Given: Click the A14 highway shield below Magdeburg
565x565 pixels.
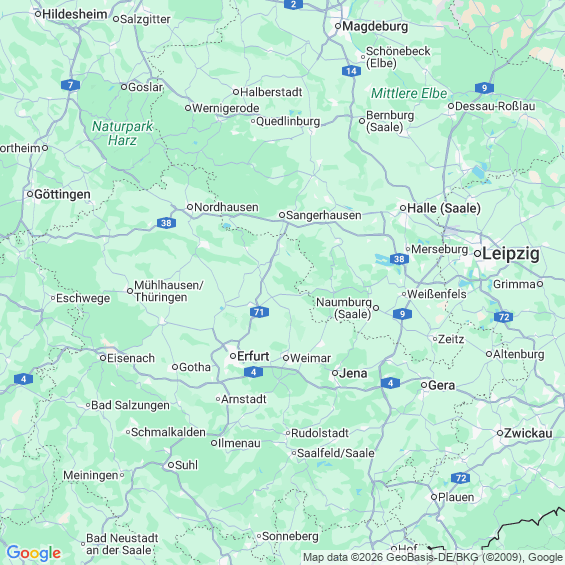Looking at the screenshot, I should pos(351,71).
